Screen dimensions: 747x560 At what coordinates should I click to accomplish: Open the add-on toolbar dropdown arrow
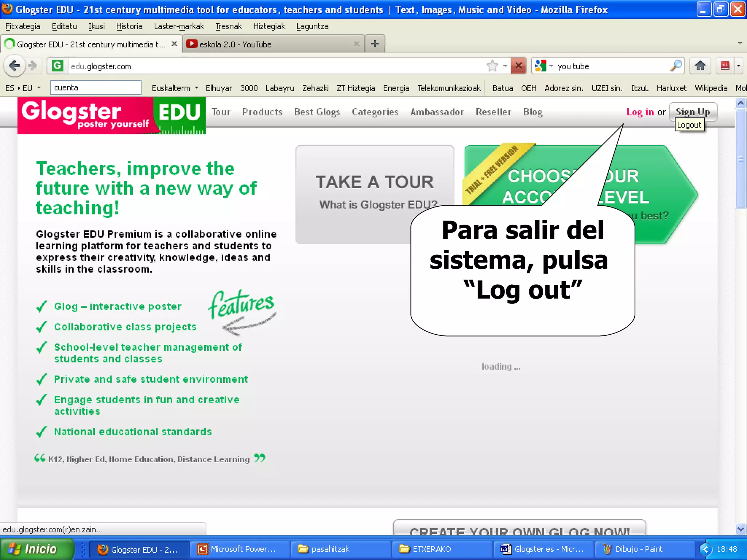(739, 66)
